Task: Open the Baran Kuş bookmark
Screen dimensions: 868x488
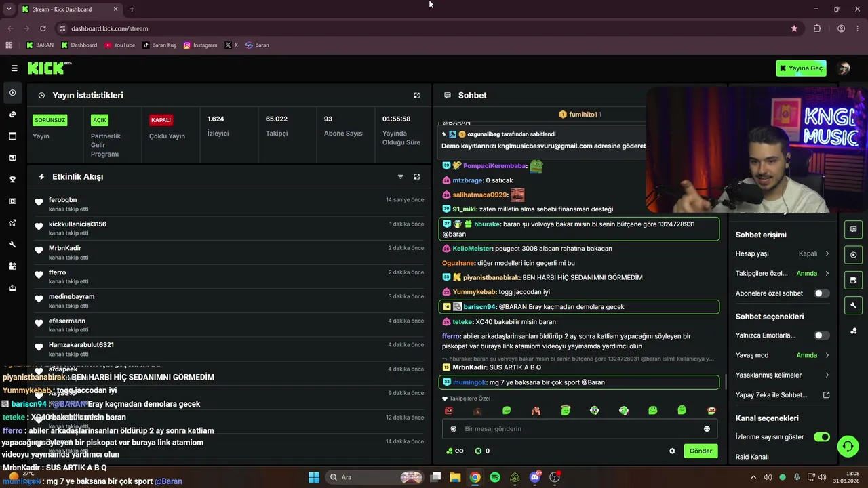Action: pos(159,45)
